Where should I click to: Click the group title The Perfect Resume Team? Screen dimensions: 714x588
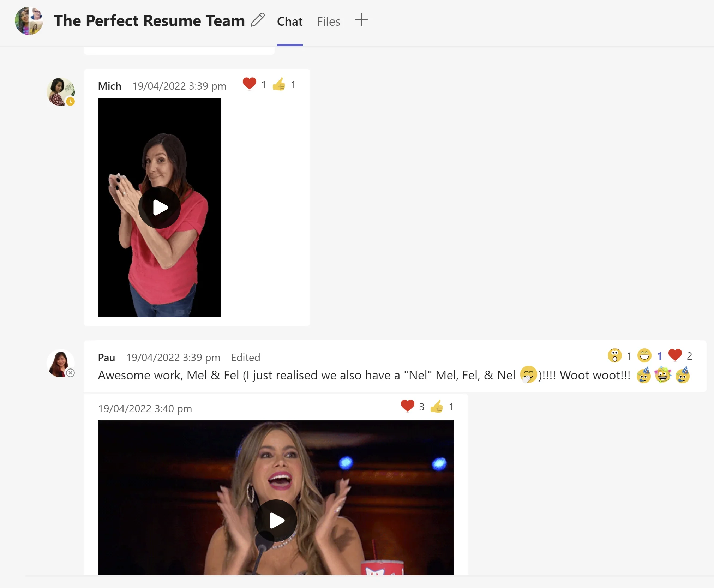(149, 20)
